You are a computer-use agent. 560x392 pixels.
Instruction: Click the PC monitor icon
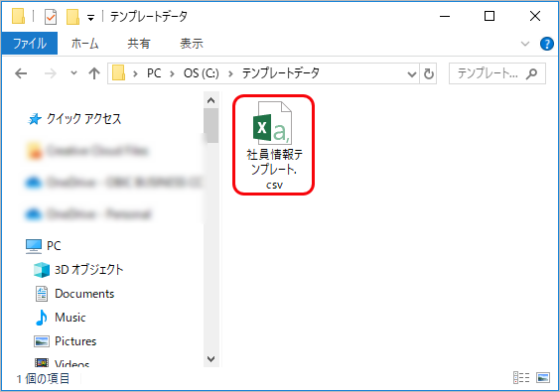click(x=34, y=246)
